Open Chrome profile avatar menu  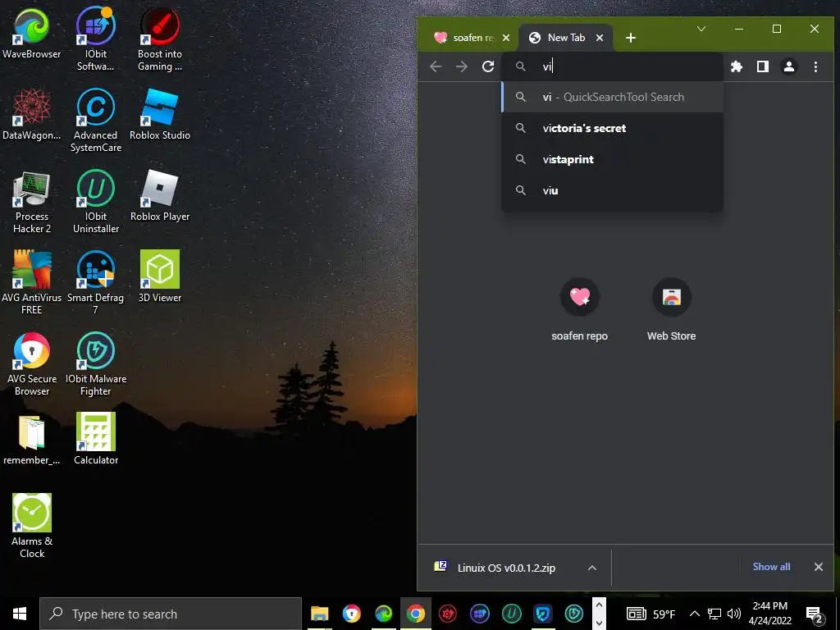click(x=789, y=66)
